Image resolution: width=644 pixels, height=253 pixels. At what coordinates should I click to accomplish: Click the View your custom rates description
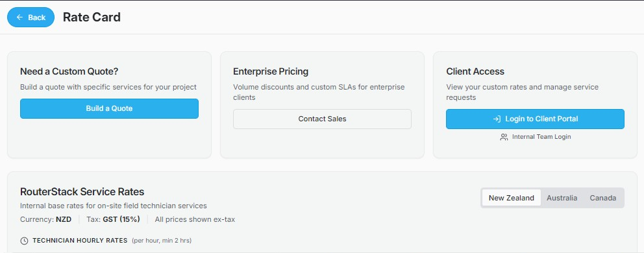pos(523,92)
